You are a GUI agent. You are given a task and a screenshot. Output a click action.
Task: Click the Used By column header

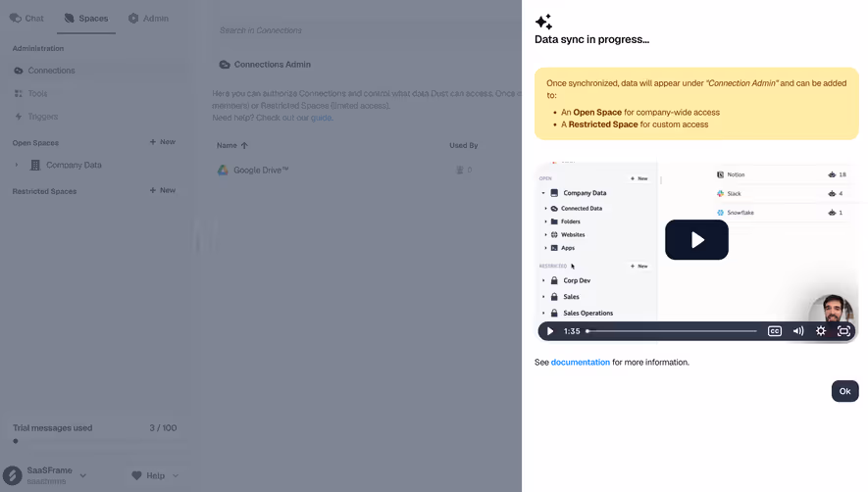463,145
